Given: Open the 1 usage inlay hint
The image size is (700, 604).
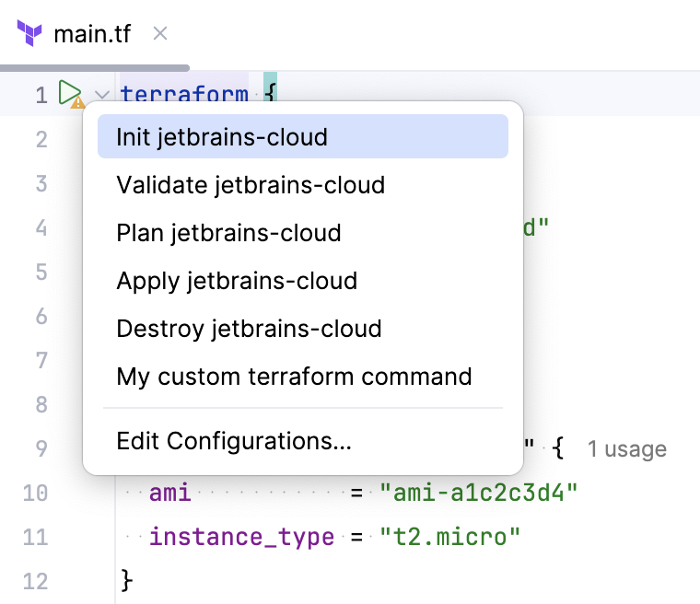Looking at the screenshot, I should click(626, 449).
